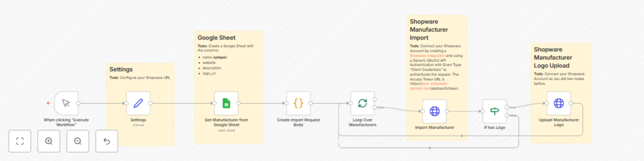Click the output connector of Import Manufacturer node
Image resolution: width=644 pixels, height=161 pixels.
[x=447, y=111]
